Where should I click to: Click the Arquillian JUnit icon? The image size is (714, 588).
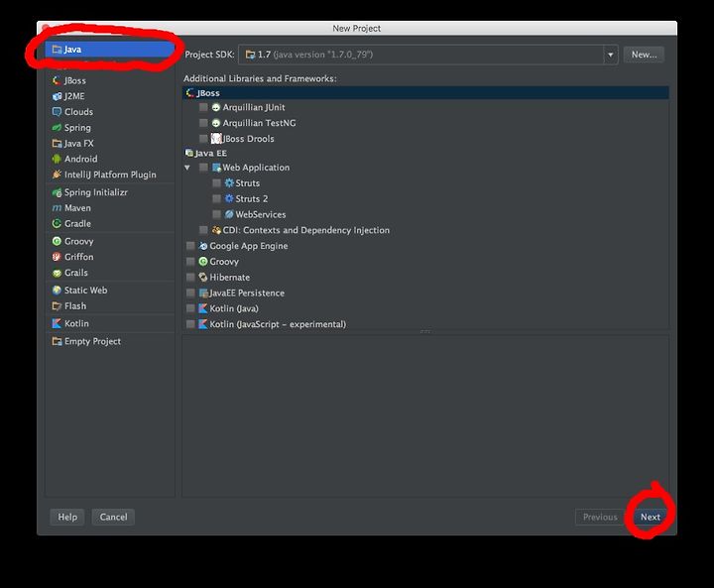pyautogui.click(x=216, y=107)
